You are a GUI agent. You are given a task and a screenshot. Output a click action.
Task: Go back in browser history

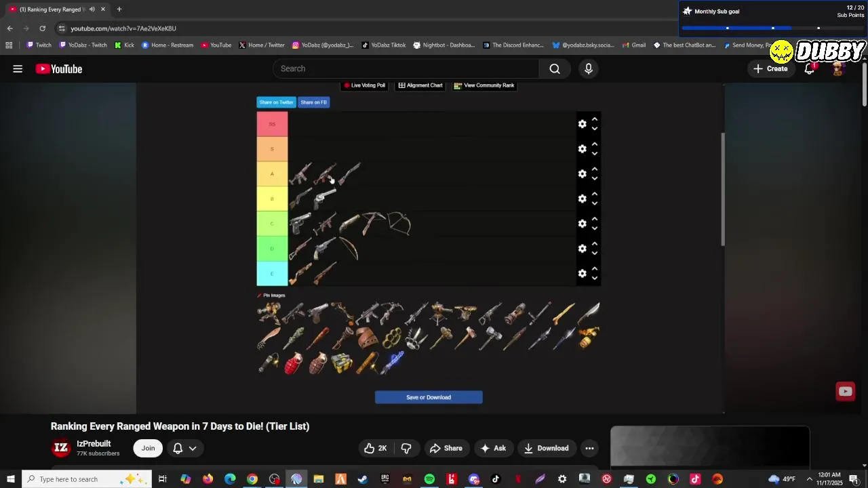click(x=9, y=28)
